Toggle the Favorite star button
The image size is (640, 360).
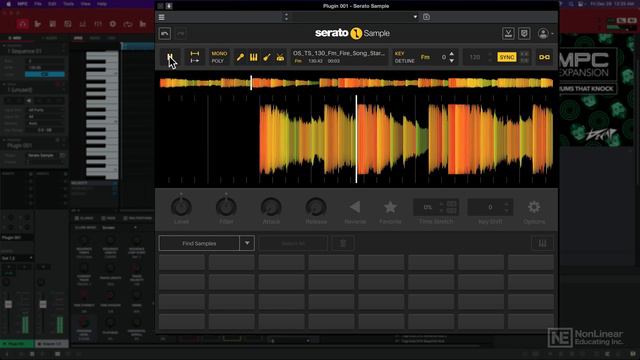(390, 207)
